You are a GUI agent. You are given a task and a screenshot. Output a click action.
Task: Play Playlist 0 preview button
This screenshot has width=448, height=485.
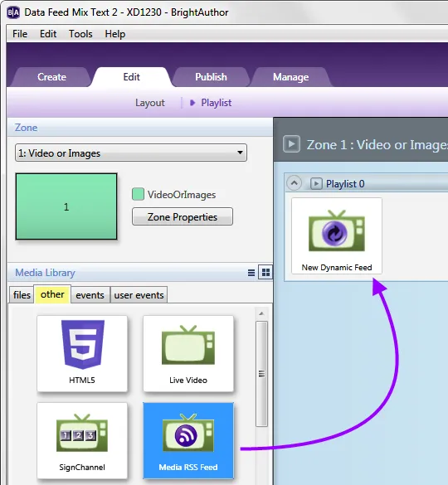(316, 184)
